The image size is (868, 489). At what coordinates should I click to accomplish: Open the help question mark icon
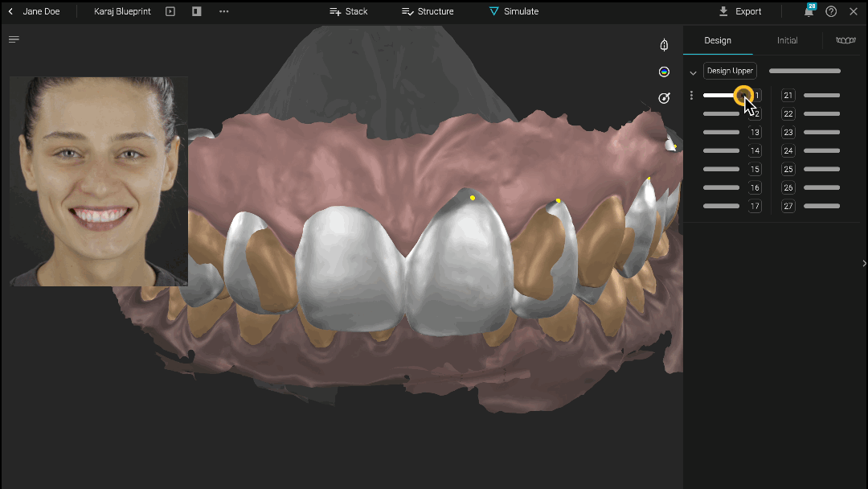pos(831,11)
